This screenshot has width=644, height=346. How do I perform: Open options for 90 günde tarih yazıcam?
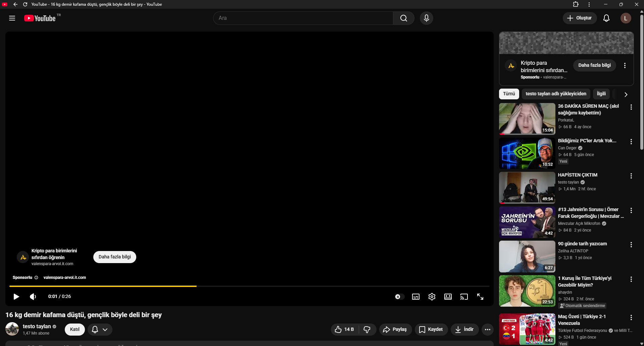point(631,245)
